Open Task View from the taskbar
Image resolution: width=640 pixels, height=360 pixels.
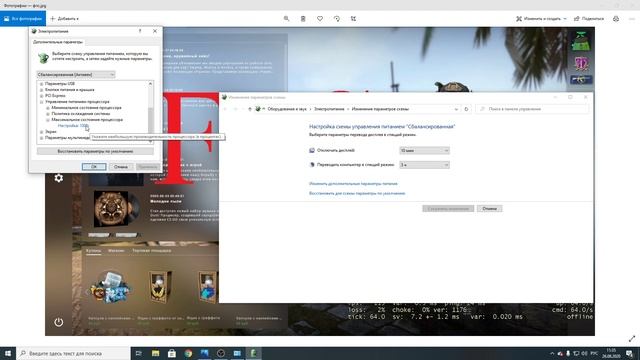coord(138,353)
